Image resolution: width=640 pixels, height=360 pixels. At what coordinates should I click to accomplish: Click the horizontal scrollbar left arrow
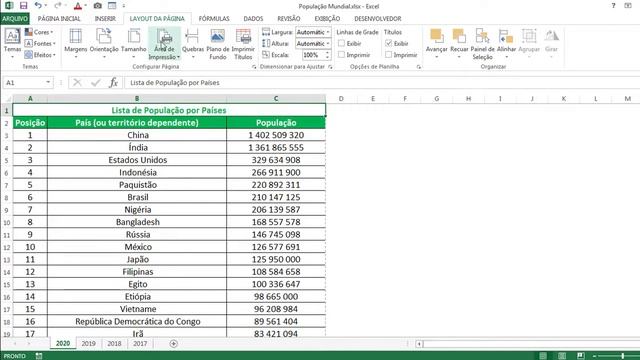click(419, 344)
